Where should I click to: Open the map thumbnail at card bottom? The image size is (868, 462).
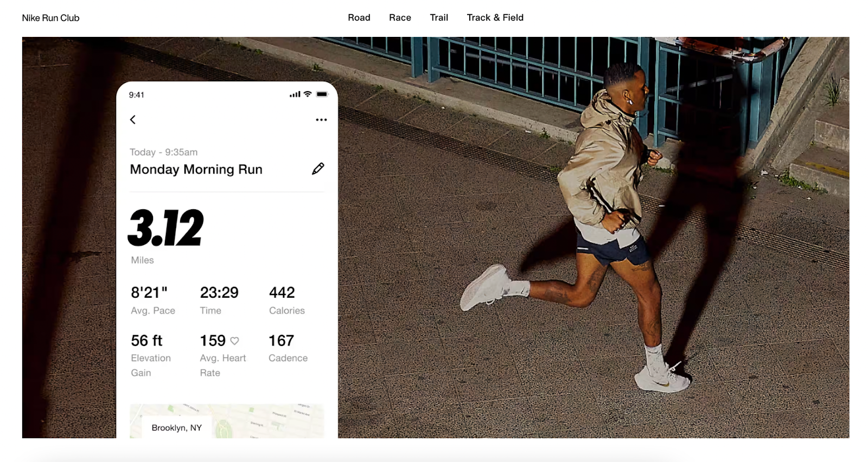pos(227,421)
